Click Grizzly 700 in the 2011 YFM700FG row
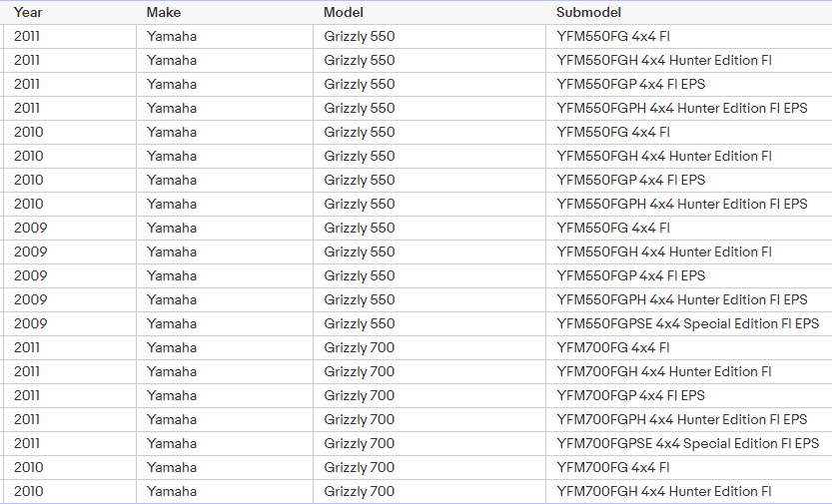This screenshot has width=832, height=504. (x=360, y=347)
